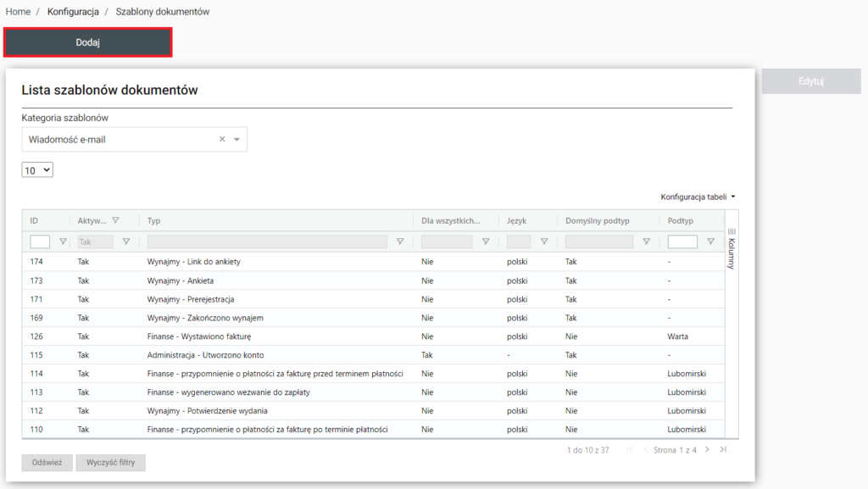Click the filter icon in Aktywny header
868x489 pixels.
pos(116,220)
